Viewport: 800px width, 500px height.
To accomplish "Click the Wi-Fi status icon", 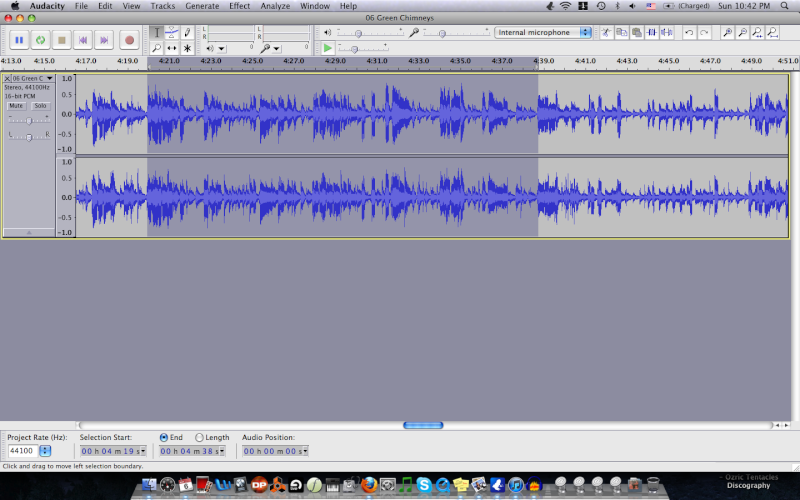I will click(565, 6).
